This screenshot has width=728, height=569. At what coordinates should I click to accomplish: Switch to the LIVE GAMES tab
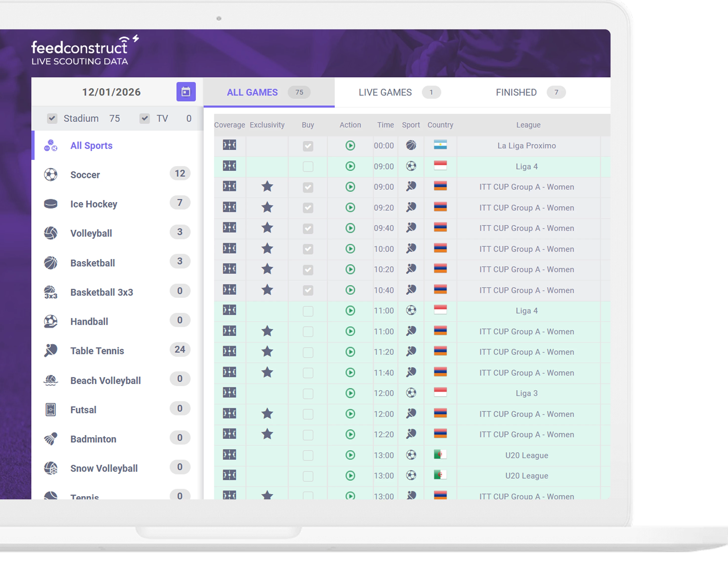[x=385, y=92]
